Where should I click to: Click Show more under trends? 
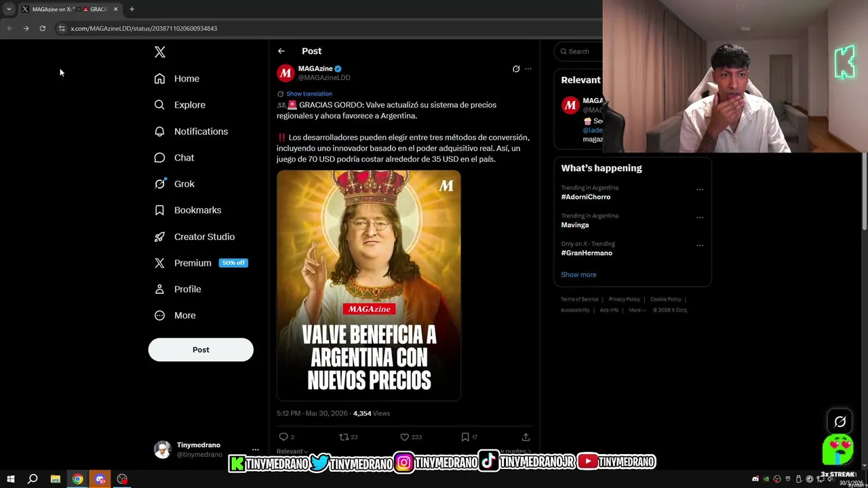[578, 274]
